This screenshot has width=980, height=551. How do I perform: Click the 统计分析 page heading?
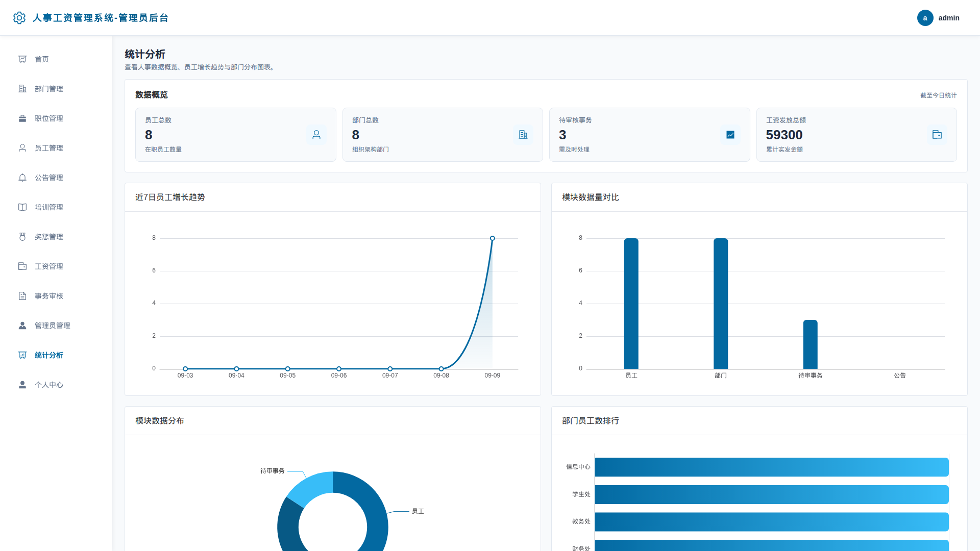point(145,54)
